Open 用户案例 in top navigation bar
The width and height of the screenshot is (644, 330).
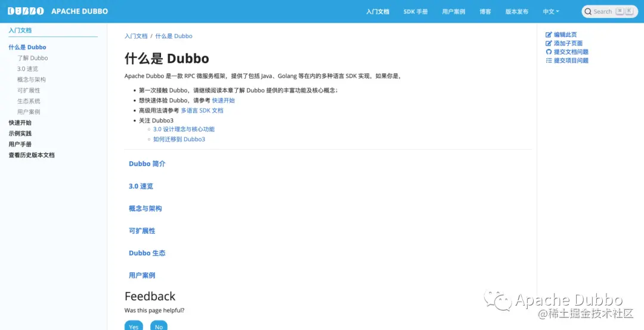[453, 11]
